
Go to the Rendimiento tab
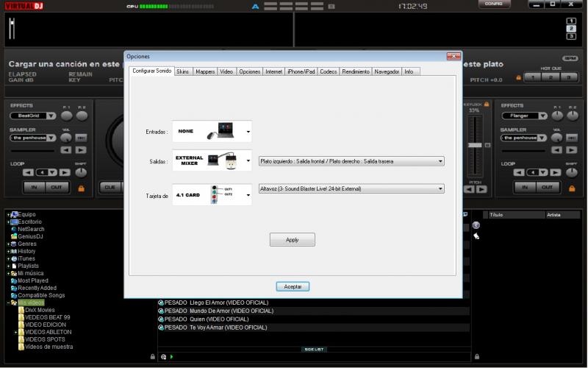pyautogui.click(x=356, y=71)
